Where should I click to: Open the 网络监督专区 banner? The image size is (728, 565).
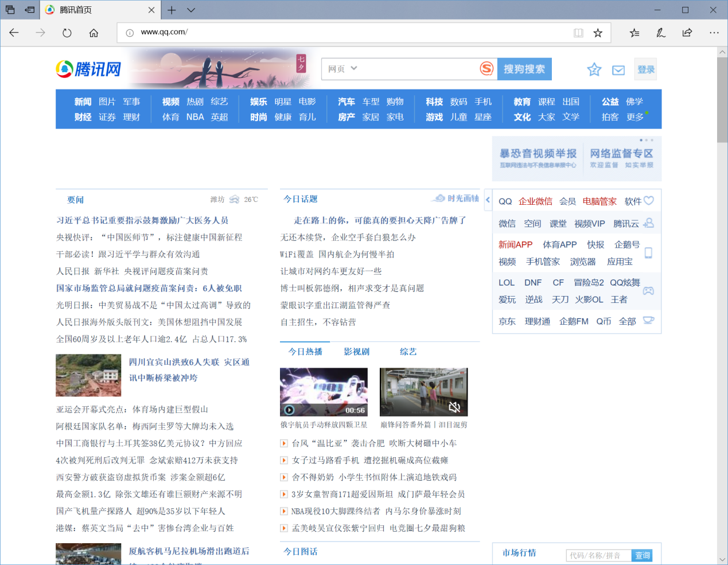(622, 158)
